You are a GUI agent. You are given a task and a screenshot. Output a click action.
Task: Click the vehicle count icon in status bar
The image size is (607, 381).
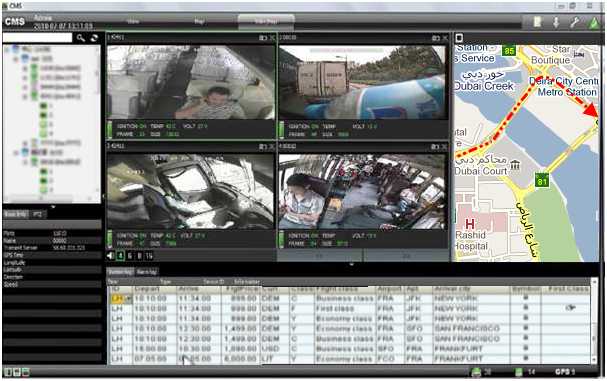(477, 372)
